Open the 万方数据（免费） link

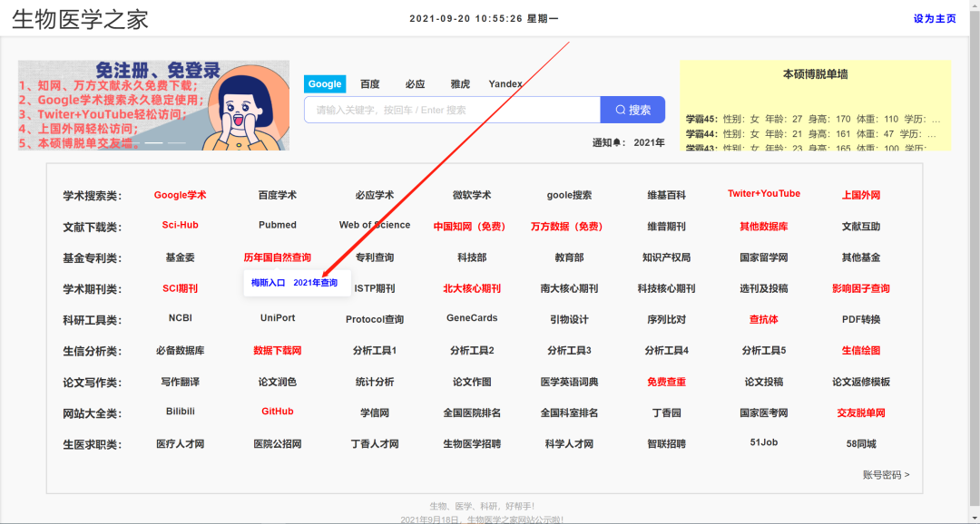(x=569, y=226)
